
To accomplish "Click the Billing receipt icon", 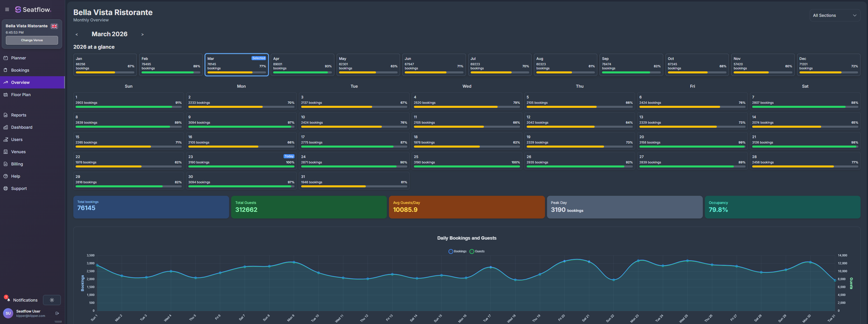I will pos(6,164).
